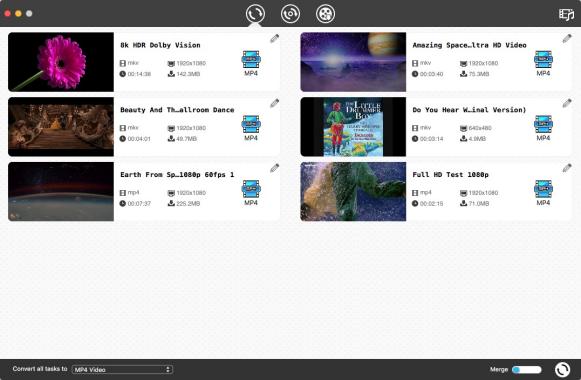Toggle the Merge switch
The width and height of the screenshot is (581, 380).
(527, 369)
